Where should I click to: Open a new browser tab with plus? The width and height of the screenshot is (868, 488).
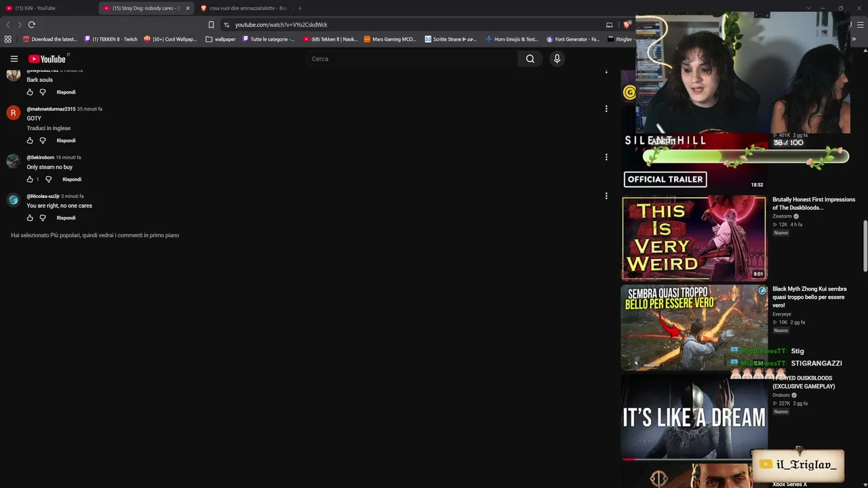(x=300, y=8)
